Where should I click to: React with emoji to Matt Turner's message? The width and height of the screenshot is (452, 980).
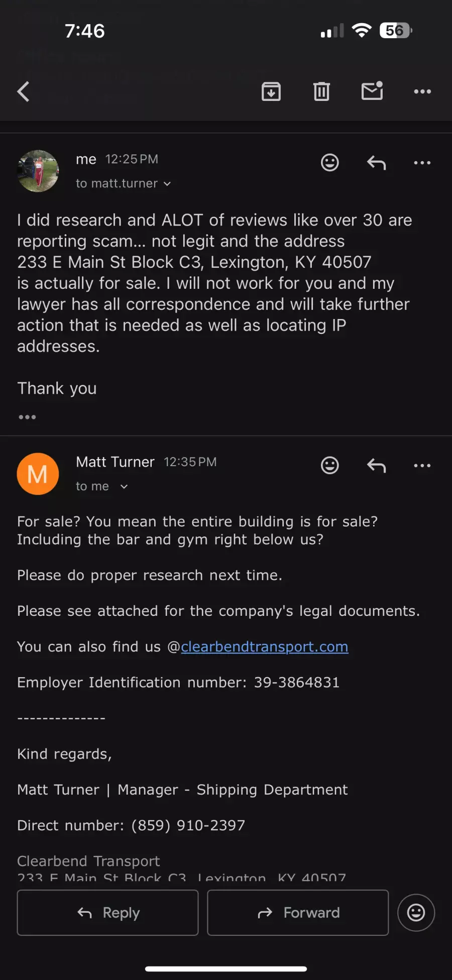coord(330,465)
